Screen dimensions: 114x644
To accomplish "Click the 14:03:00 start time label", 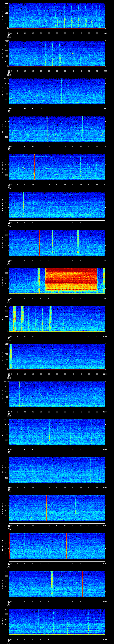I will tap(9, 109).
